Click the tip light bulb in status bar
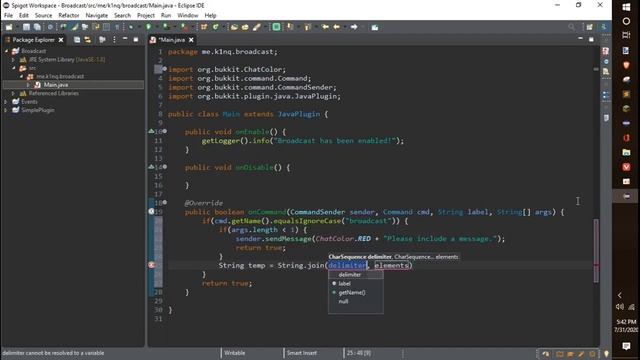This screenshot has width=640, height=360. coord(606,353)
